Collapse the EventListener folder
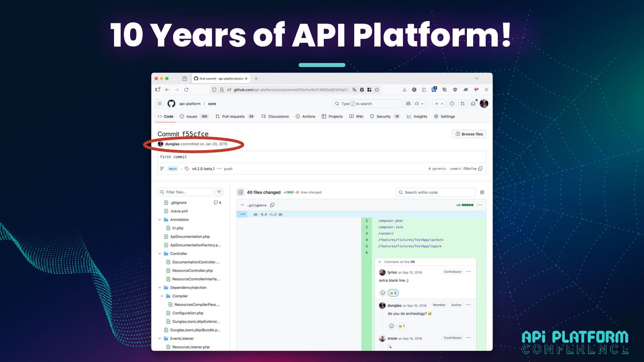644x362 pixels. 160,339
